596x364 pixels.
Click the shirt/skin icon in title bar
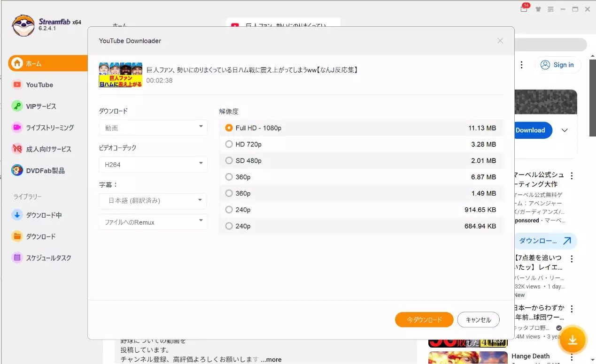tap(538, 9)
